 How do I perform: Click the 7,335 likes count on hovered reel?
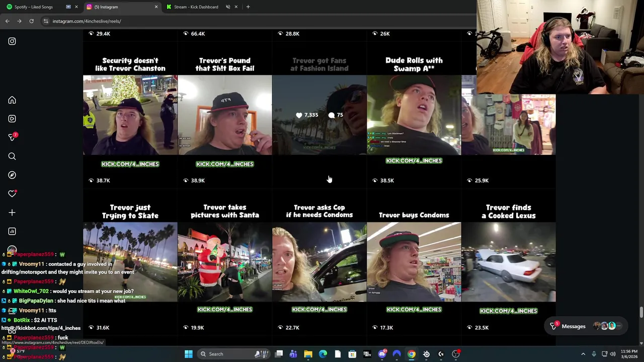click(x=307, y=115)
